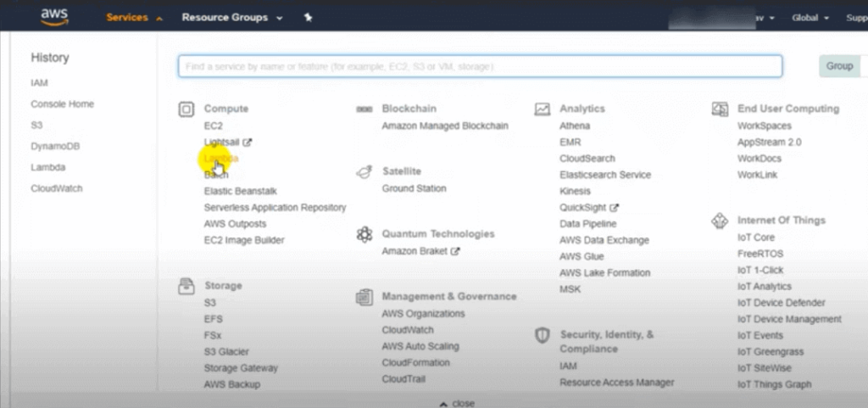Open the pin shortcuts icon
868x408 pixels.
click(x=309, y=18)
